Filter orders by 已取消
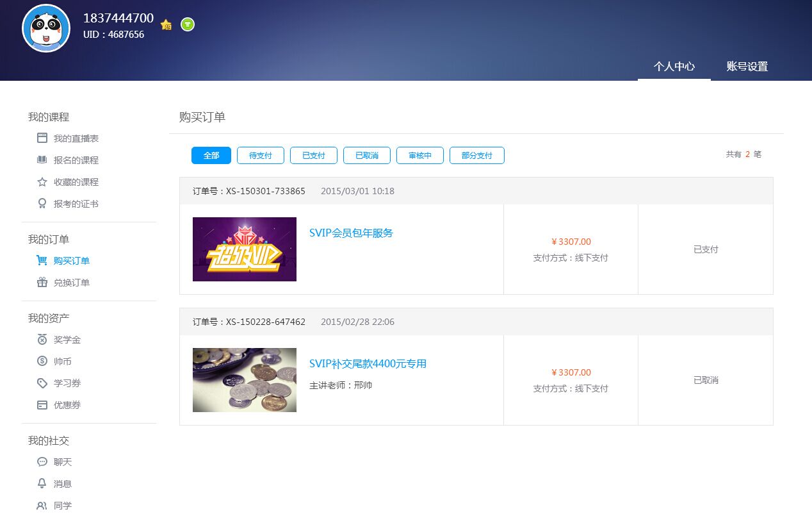 [x=367, y=156]
